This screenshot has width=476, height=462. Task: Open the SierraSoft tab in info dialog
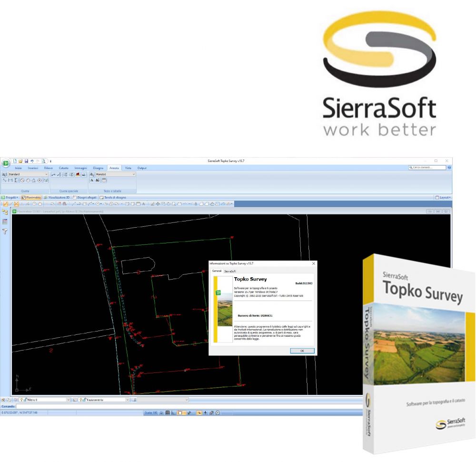pos(230,271)
